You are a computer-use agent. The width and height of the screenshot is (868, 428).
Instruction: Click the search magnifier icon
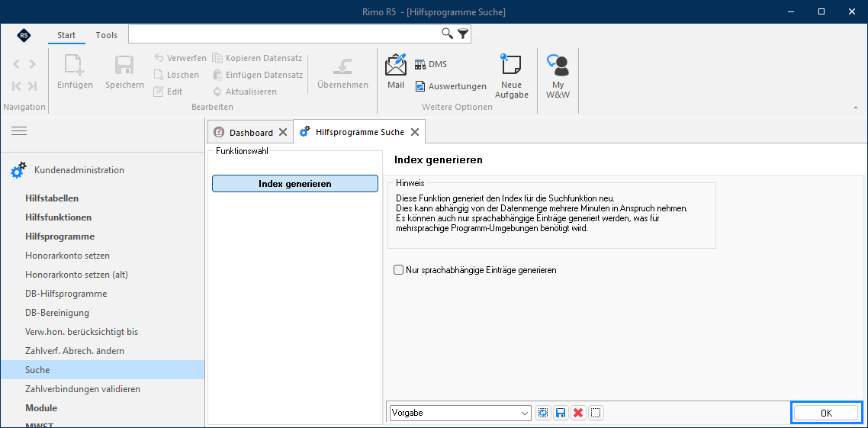(447, 34)
